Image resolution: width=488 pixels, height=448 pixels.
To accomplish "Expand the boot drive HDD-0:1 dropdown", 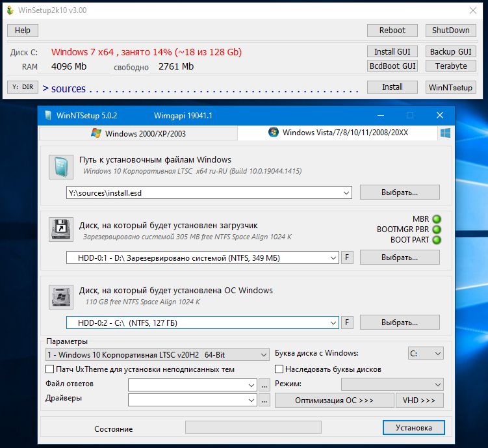I will point(333,258).
